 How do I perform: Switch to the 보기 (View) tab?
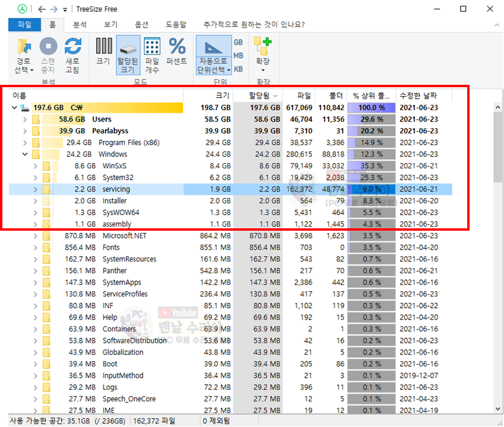[110, 25]
